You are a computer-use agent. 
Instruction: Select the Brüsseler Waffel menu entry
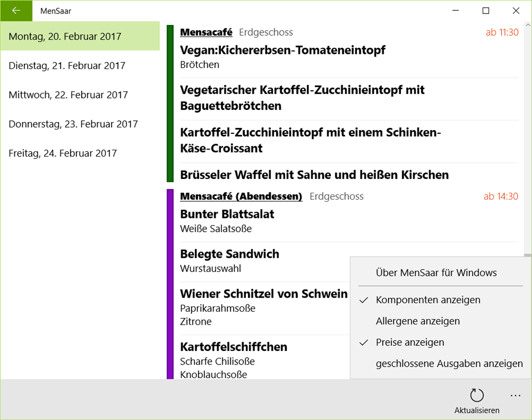point(314,175)
